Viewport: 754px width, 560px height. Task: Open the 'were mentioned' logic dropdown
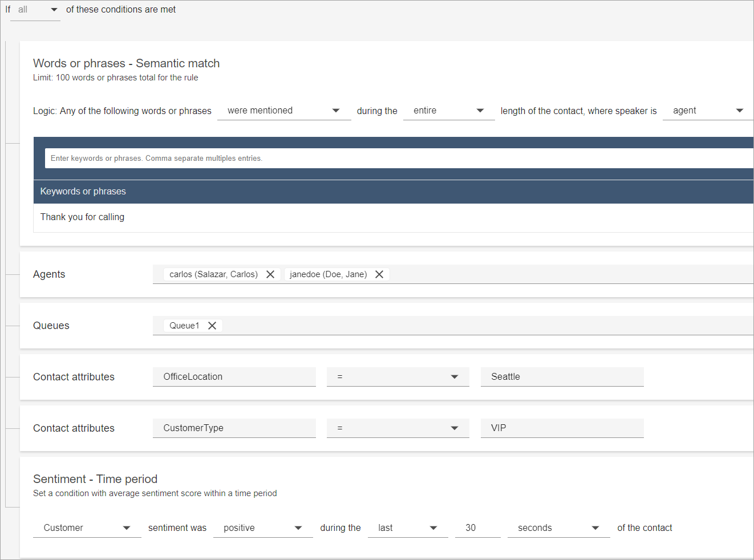click(x=283, y=111)
